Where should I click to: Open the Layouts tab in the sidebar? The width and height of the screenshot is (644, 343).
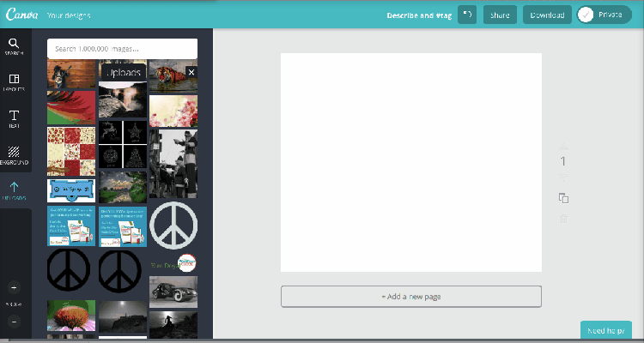14,82
